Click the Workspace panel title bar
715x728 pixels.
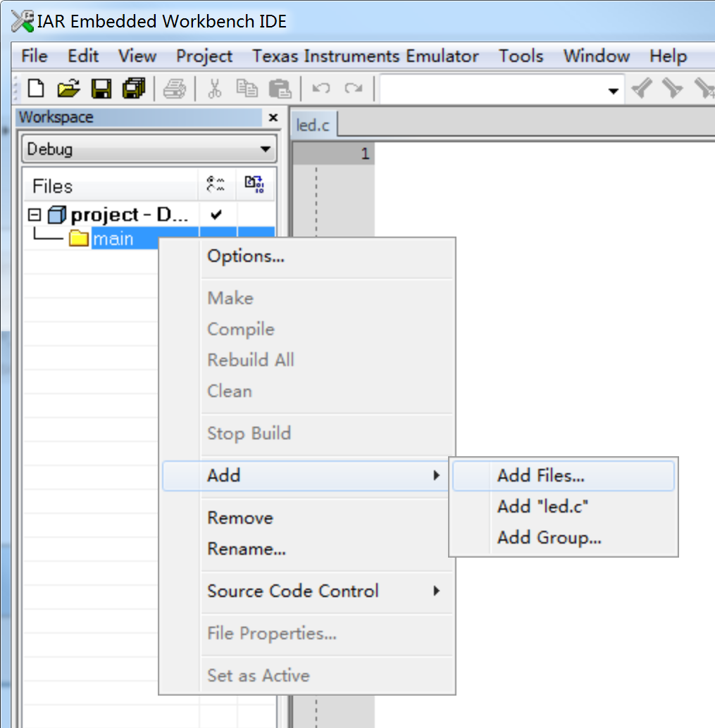click(139, 117)
